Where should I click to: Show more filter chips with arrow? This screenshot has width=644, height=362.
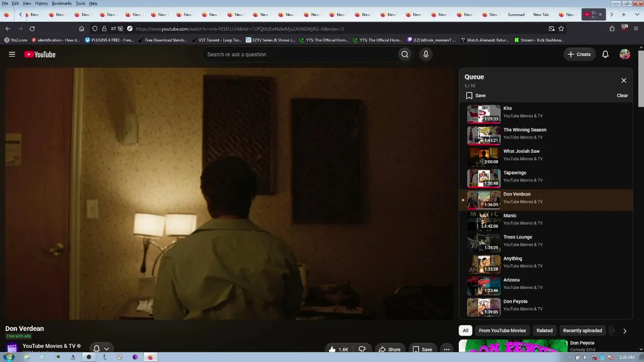point(625,331)
